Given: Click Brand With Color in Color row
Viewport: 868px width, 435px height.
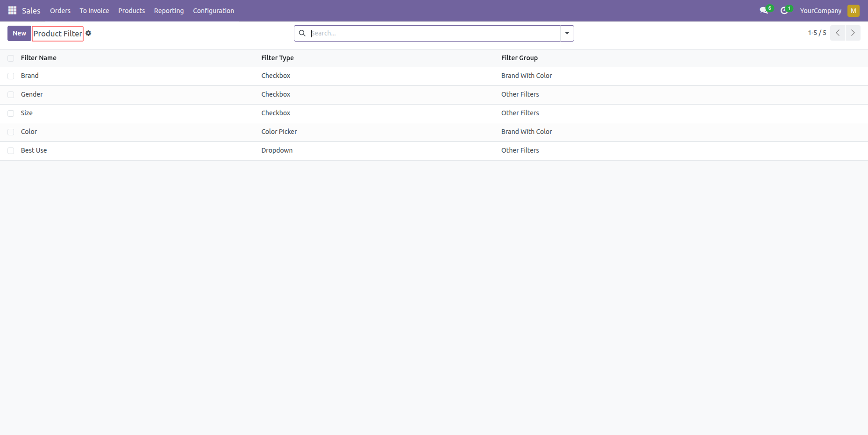Looking at the screenshot, I should click(x=526, y=132).
